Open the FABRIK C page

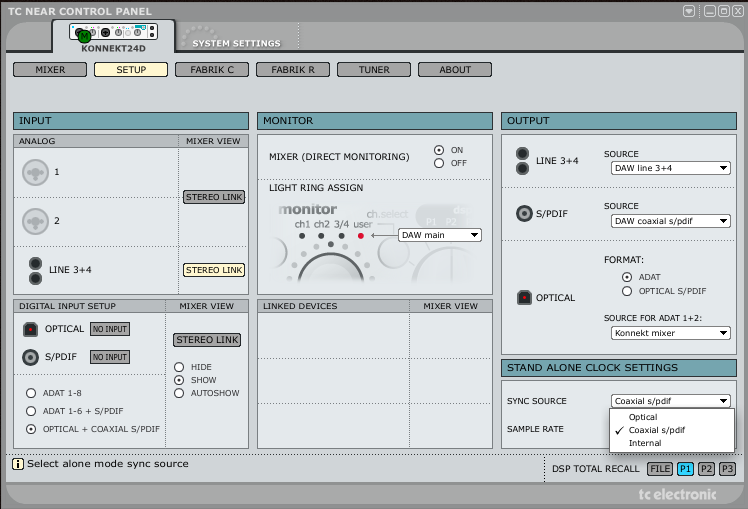click(212, 70)
